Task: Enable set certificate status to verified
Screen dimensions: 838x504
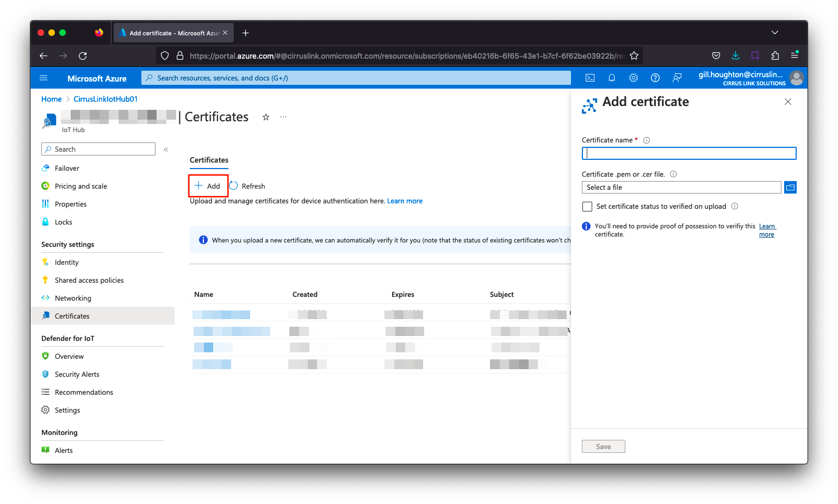Action: point(587,207)
